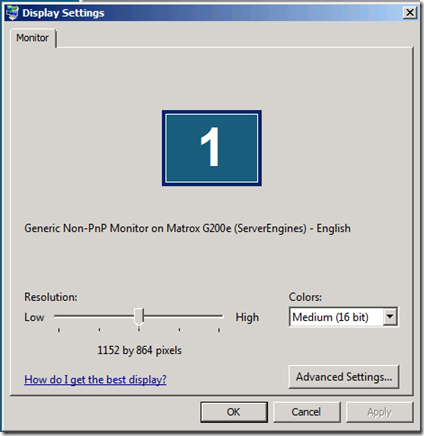
Task: Click the Display Settings title bar icon
Action: point(12,13)
